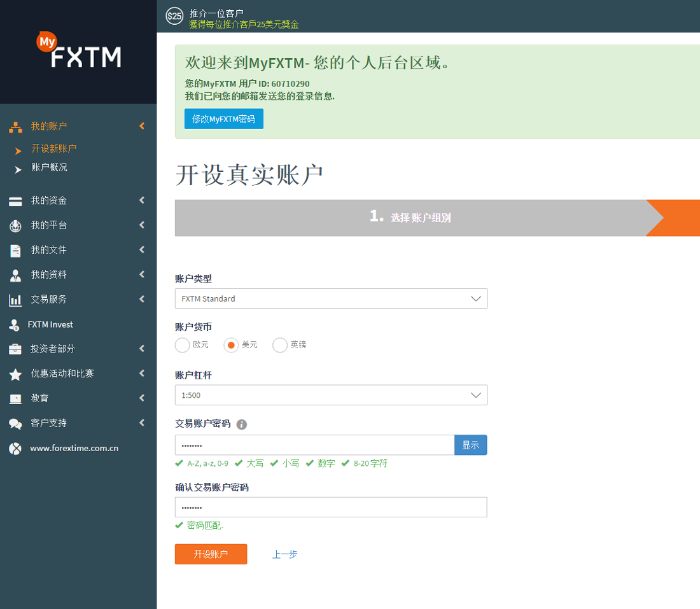Click the 我的平台 globe icon

[16, 227]
